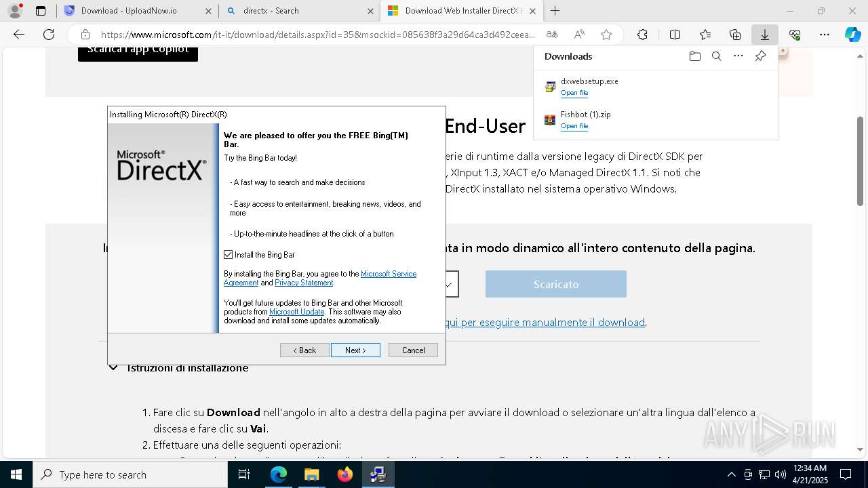Launch Edge from the taskbar
The height and width of the screenshot is (488, 868).
point(279,474)
